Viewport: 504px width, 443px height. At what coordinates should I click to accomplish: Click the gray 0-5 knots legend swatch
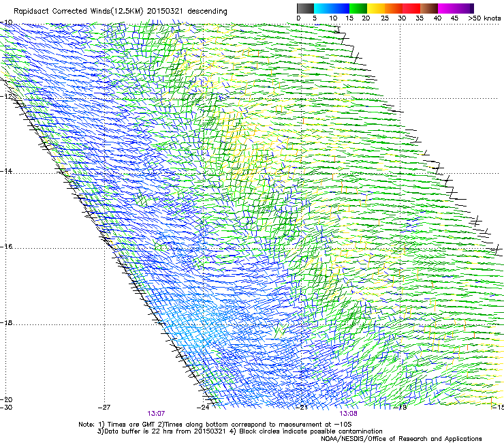305,8
